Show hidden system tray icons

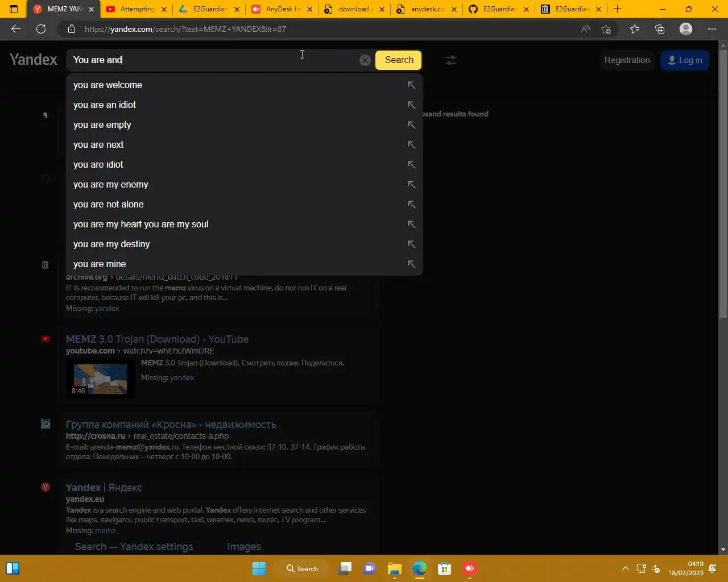[x=625, y=568]
